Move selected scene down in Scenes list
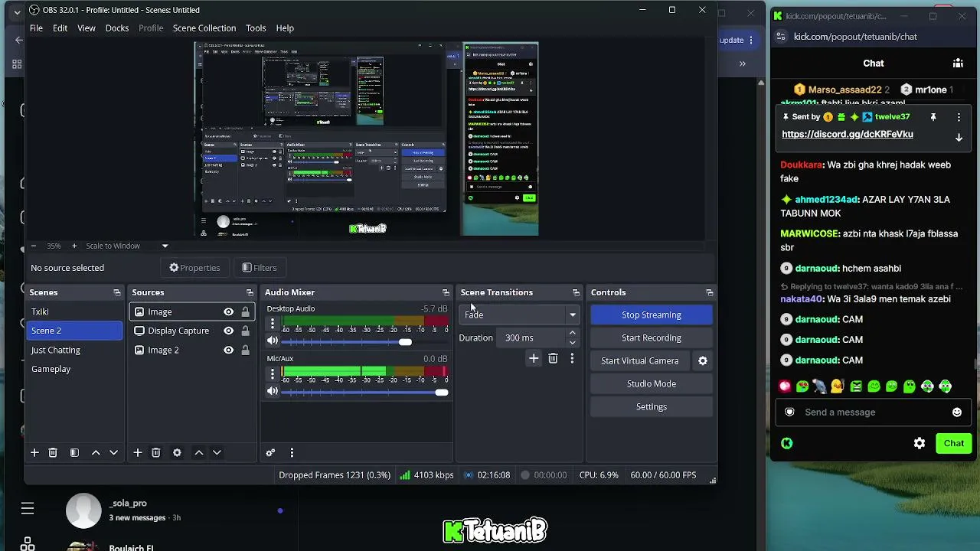The height and width of the screenshot is (551, 980). [113, 452]
